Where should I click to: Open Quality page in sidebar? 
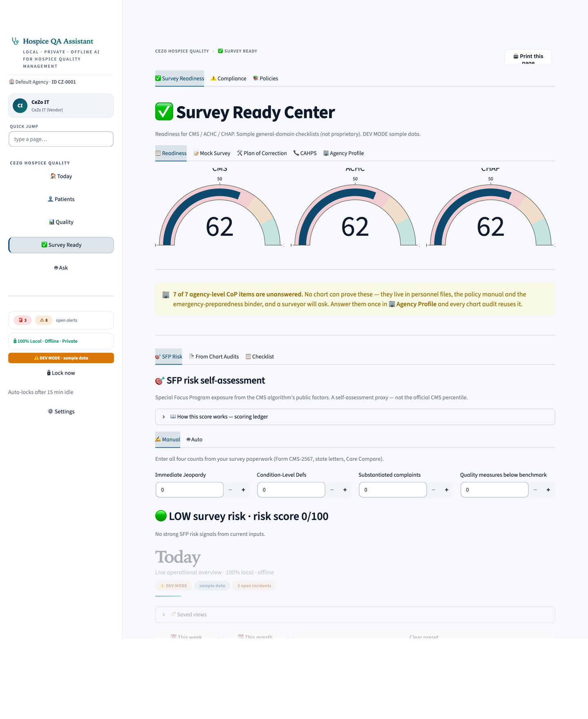pos(61,222)
